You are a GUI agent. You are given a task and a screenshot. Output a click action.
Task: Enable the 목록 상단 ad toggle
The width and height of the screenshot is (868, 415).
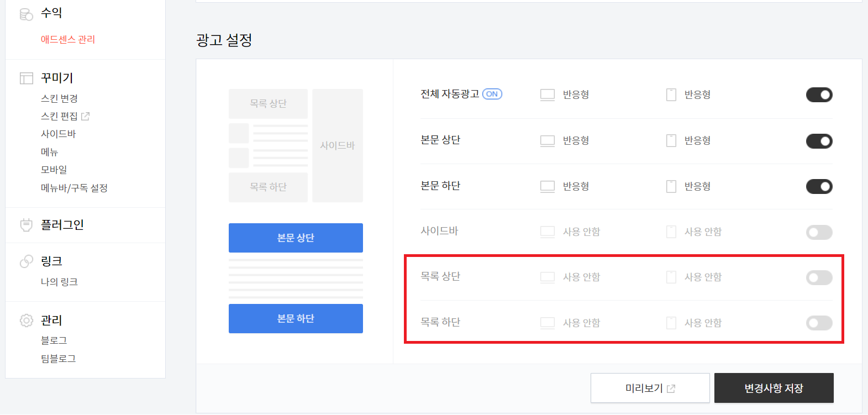[x=819, y=278]
